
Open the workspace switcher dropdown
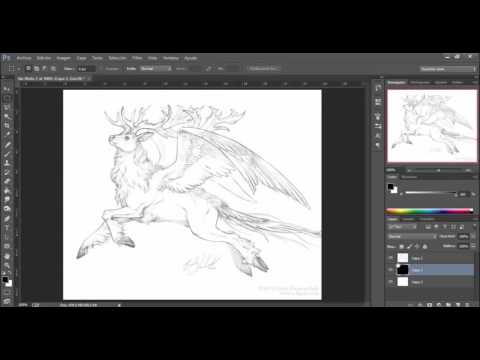[448, 69]
